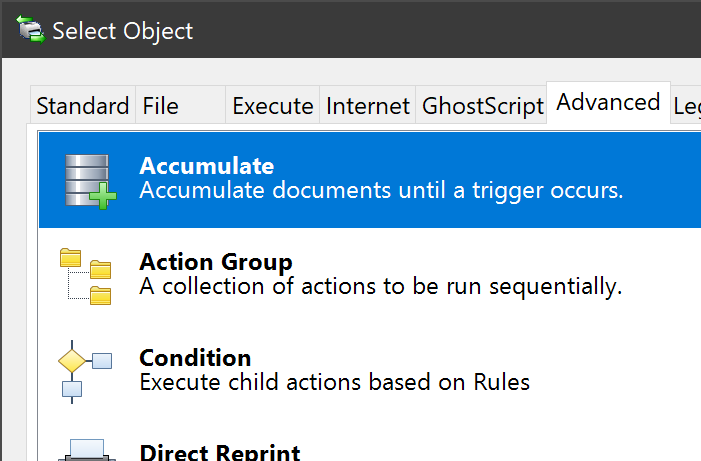
Task: Open the Standard tab
Action: click(x=83, y=106)
